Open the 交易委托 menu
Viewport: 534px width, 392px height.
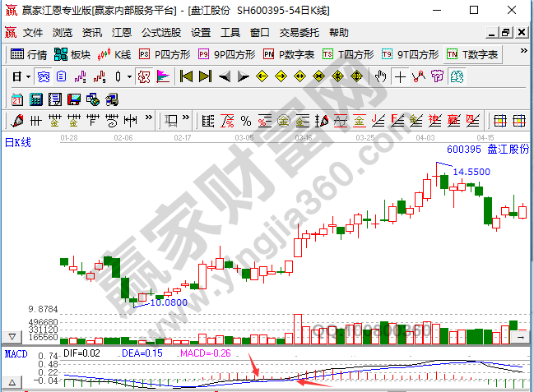pos(299,33)
